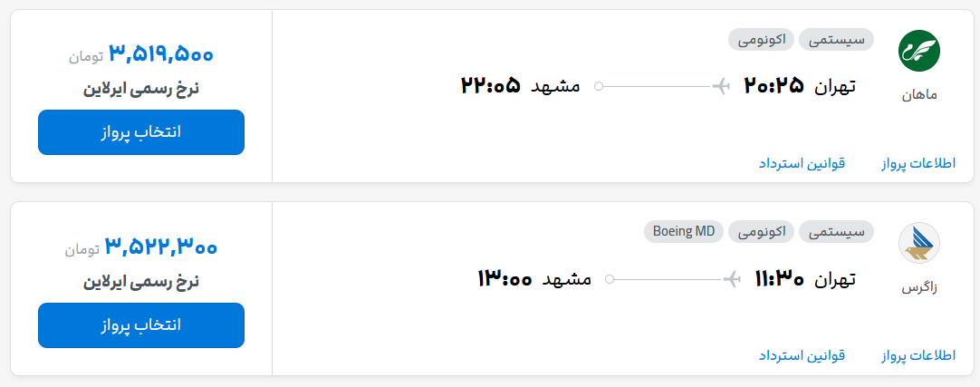This screenshot has height=387, width=980.
Task: Select the Mahan flight with انتخاب پرواز
Action: (x=141, y=132)
